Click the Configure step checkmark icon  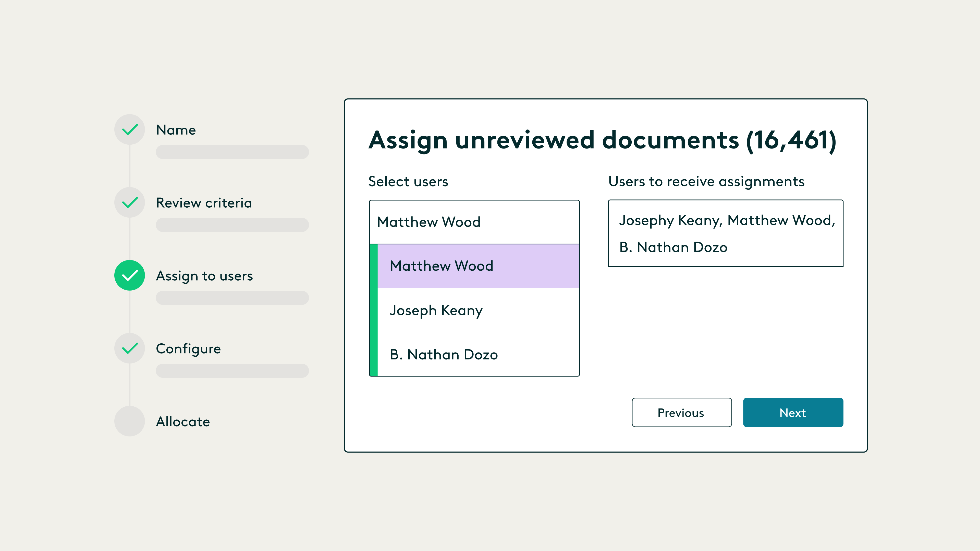tap(129, 348)
